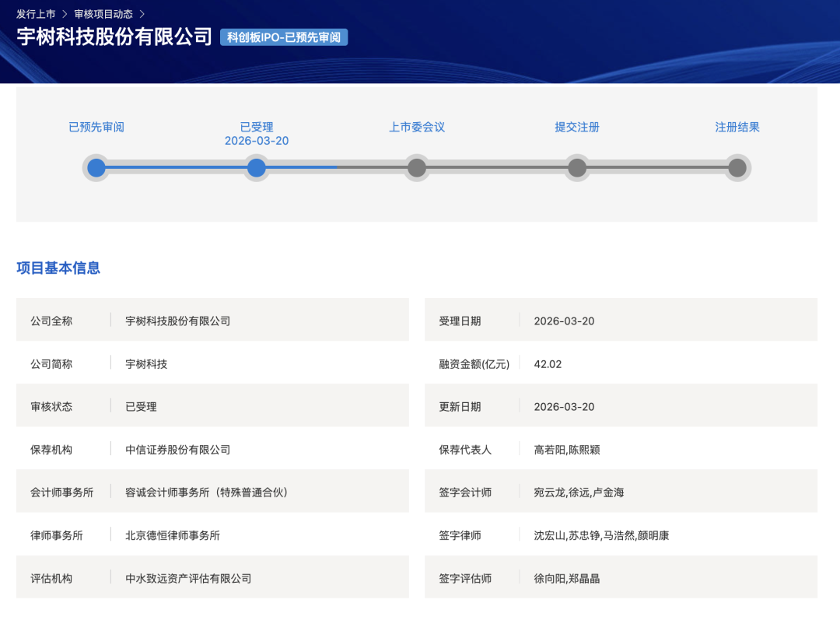Click the 已预先审阅 timeline node

[x=96, y=167]
